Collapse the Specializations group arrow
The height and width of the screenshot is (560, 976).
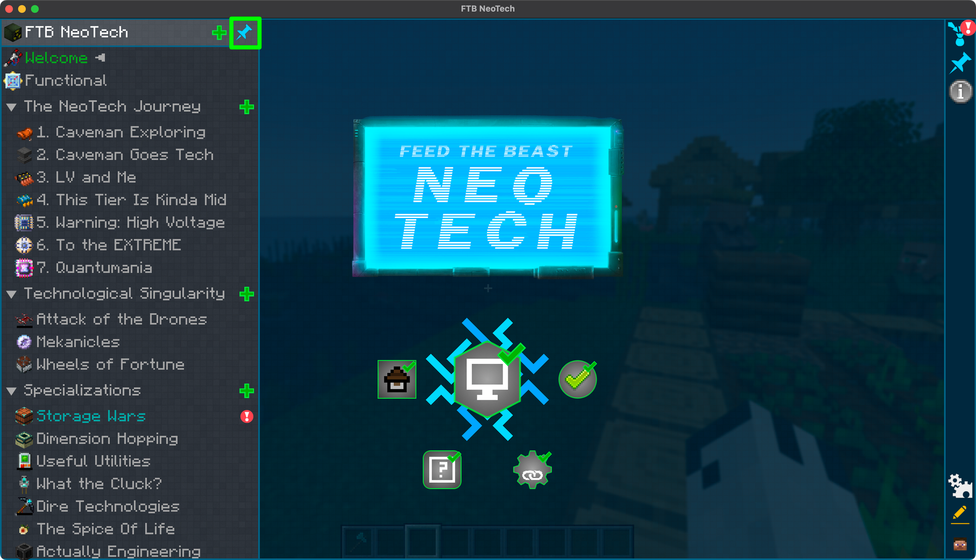pyautogui.click(x=12, y=391)
